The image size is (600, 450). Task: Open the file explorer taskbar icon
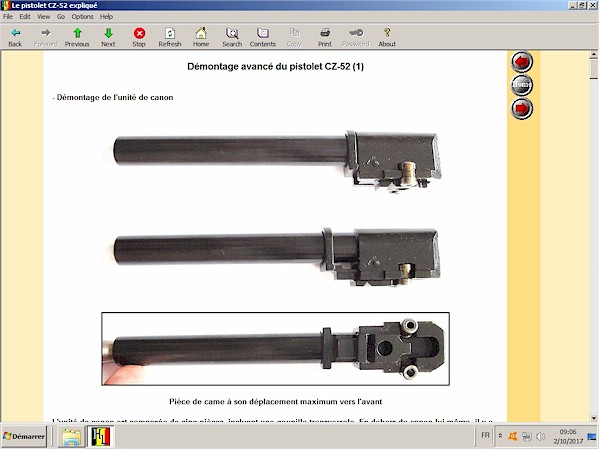coord(71,437)
